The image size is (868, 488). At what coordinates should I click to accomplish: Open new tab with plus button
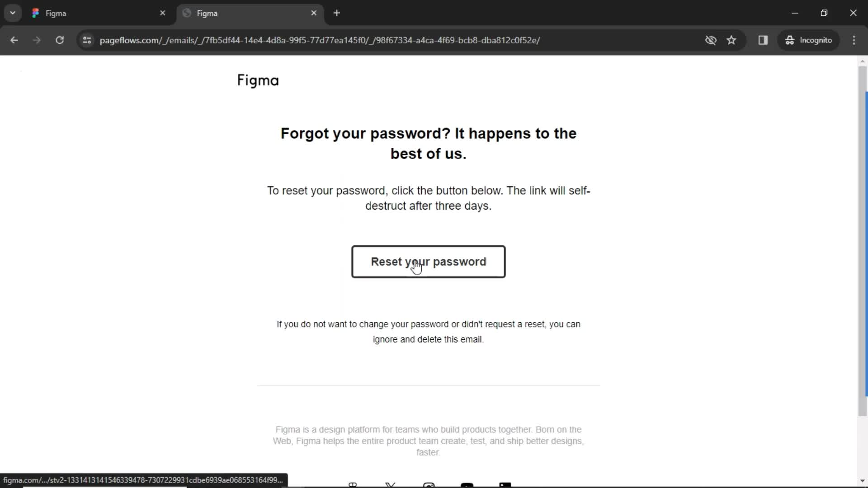(337, 13)
